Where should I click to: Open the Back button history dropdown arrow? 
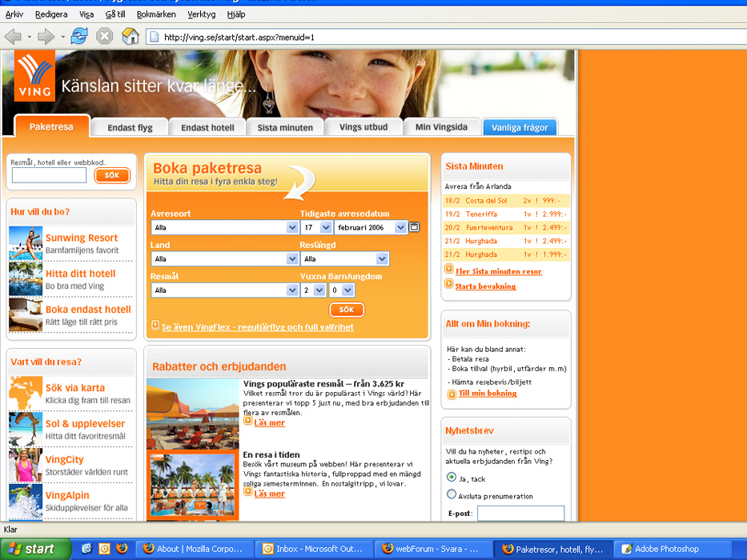(29, 37)
